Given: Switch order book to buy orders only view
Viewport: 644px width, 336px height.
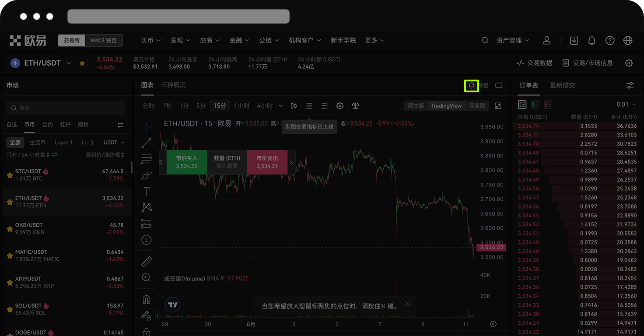Looking at the screenshot, I should pos(534,104).
